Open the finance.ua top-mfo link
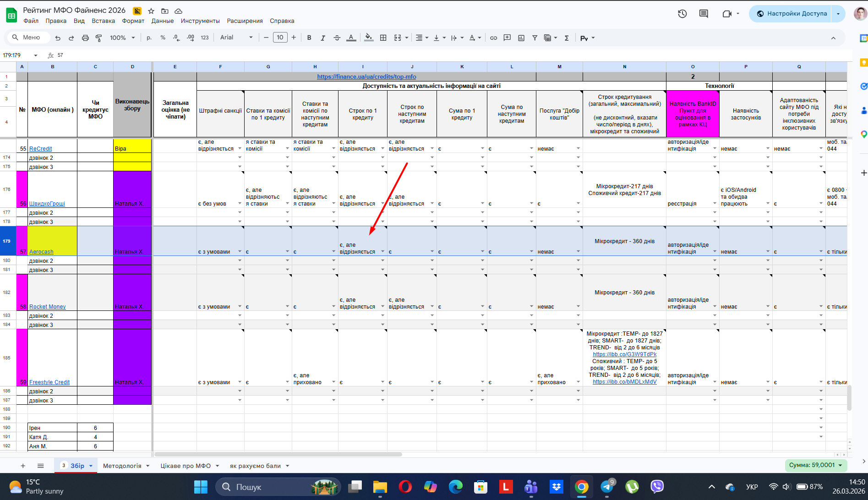 (x=366, y=77)
